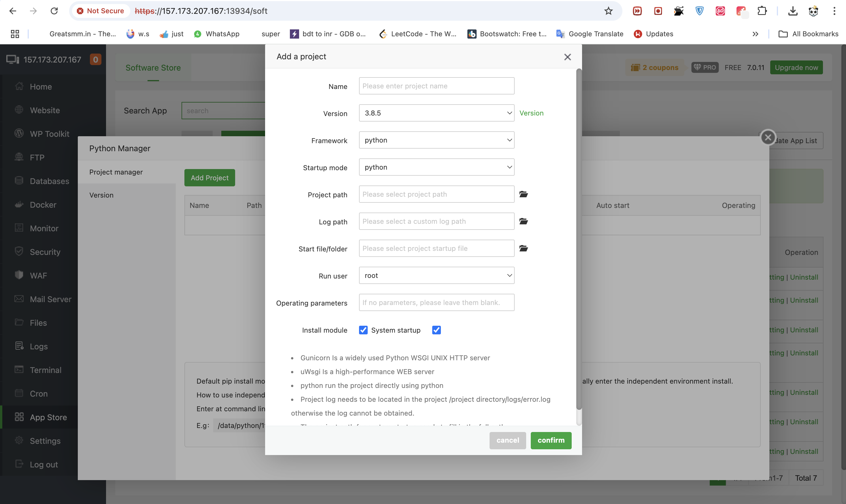Select Run user dropdown set to root
The height and width of the screenshot is (504, 846).
[436, 275]
